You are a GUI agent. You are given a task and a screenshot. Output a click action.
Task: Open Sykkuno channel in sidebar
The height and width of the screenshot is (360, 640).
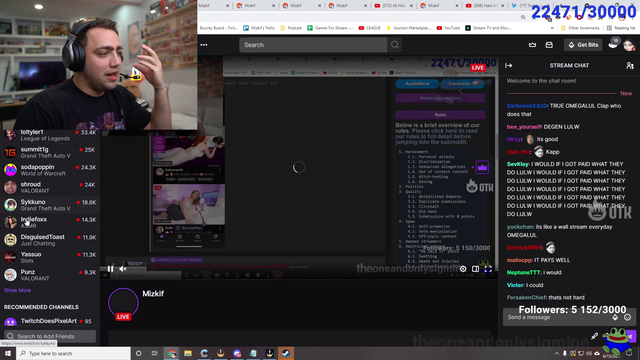coord(50,205)
